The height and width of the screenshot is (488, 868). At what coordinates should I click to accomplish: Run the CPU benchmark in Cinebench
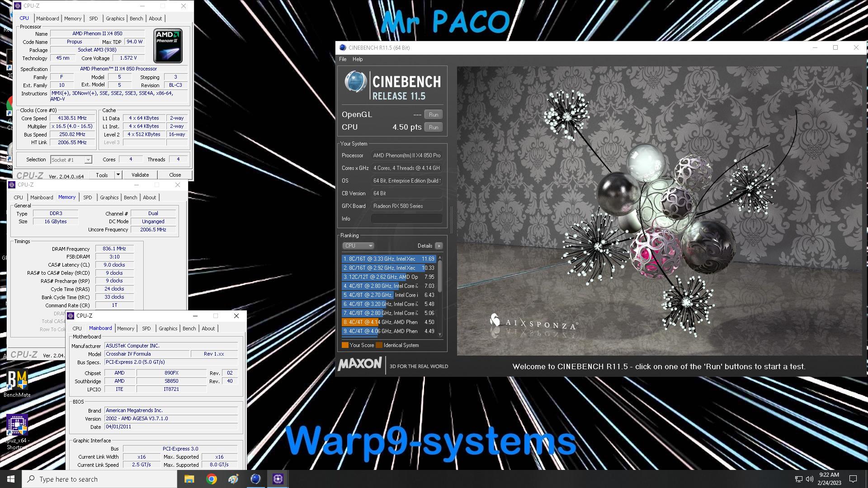point(434,127)
